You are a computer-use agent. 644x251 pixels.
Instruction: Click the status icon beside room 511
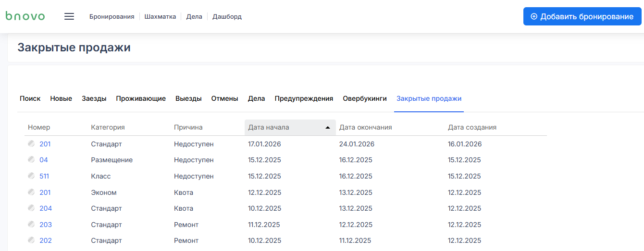coord(31,176)
